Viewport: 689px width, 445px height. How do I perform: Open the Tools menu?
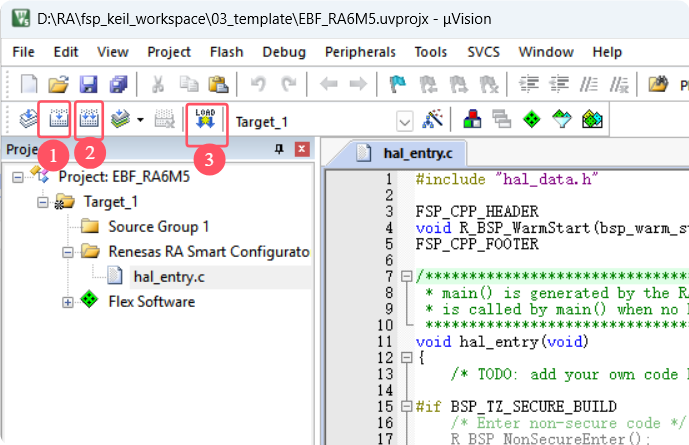431,52
